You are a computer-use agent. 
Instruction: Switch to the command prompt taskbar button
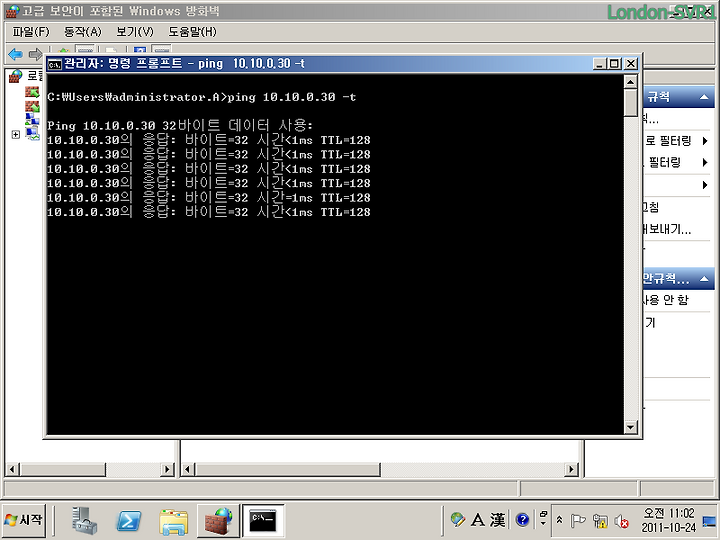tap(263, 521)
